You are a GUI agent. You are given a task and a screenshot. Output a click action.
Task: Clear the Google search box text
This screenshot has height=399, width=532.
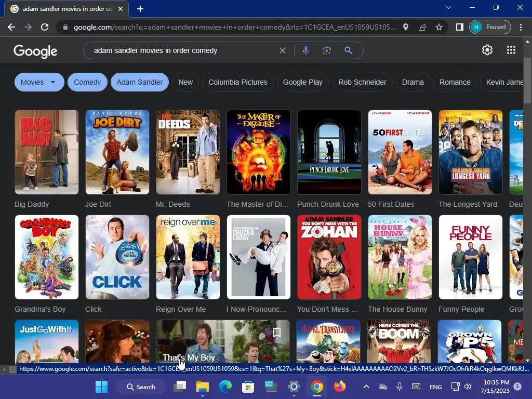[282, 50]
